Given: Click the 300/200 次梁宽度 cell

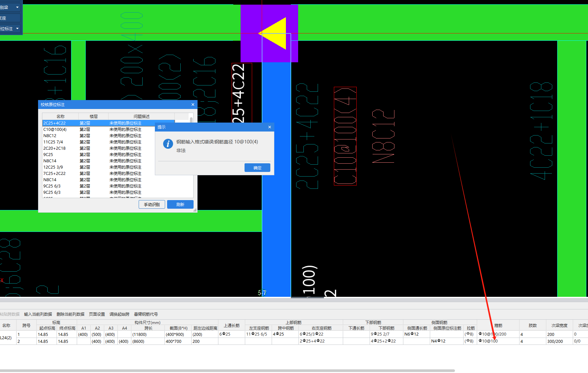Looking at the screenshot, I should click(x=559, y=341).
